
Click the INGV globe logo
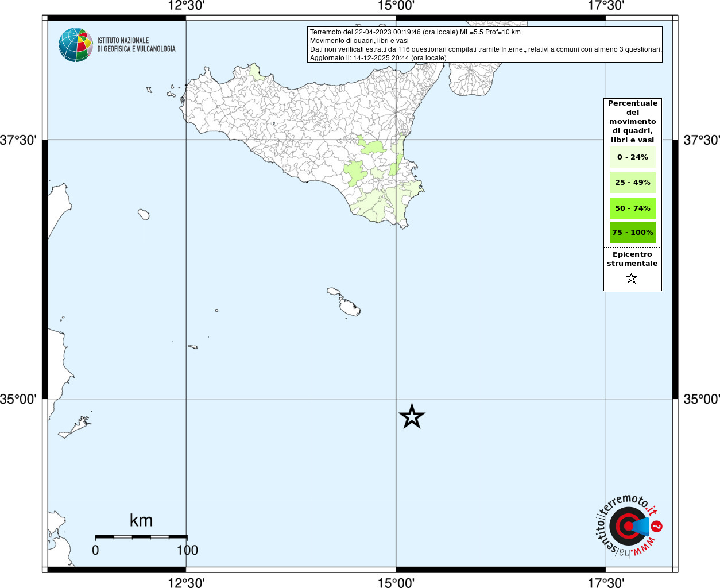coord(76,45)
